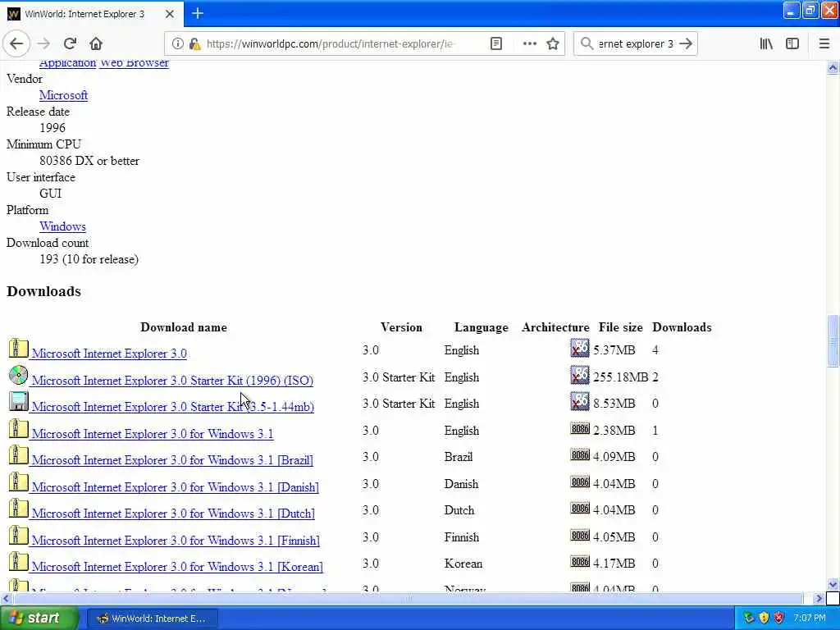Open page actions three-dot menu
This screenshot has height=630, width=840.
(529, 44)
